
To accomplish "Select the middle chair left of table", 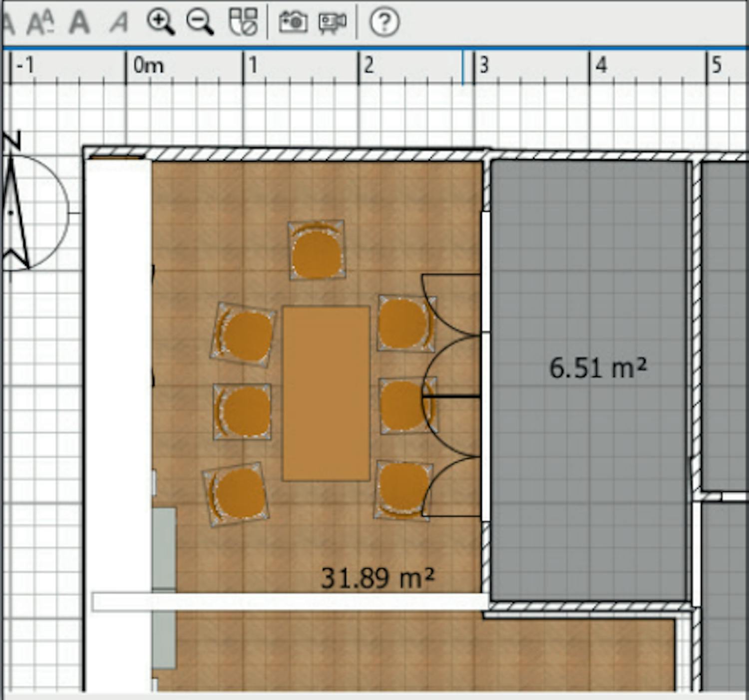I will point(242,412).
